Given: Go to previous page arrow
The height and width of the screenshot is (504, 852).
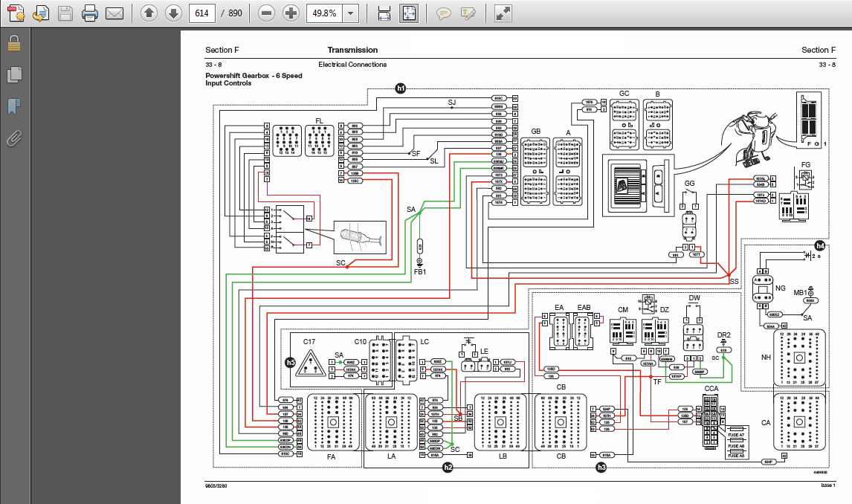Looking at the screenshot, I should [149, 13].
